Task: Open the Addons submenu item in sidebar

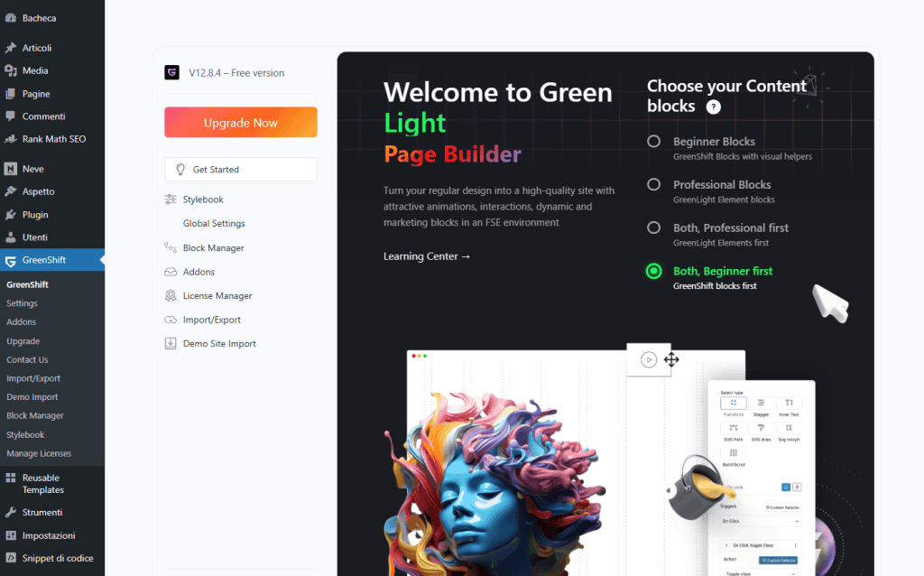Action: (x=22, y=322)
